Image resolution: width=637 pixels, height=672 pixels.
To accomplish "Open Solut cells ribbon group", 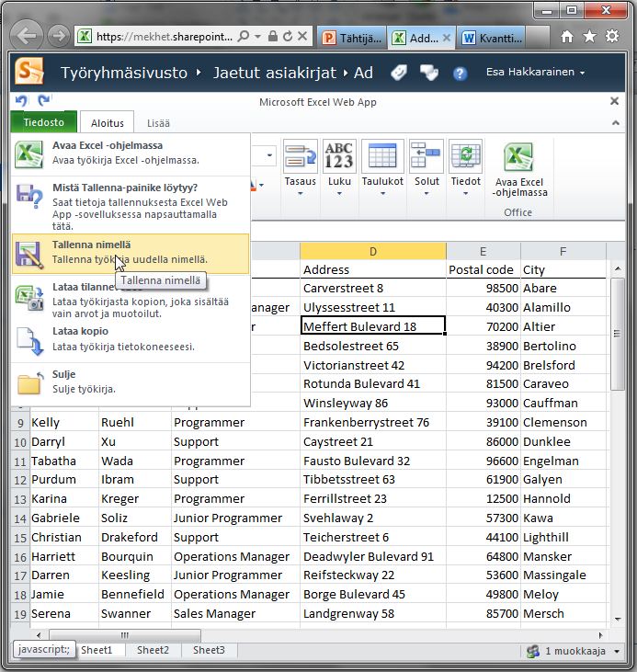I will [427, 167].
